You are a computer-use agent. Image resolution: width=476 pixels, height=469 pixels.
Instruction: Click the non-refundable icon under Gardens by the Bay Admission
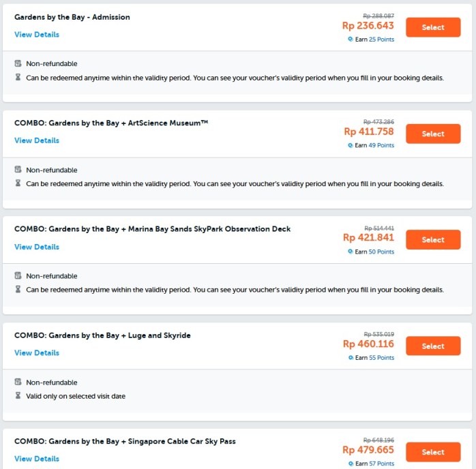(18, 63)
